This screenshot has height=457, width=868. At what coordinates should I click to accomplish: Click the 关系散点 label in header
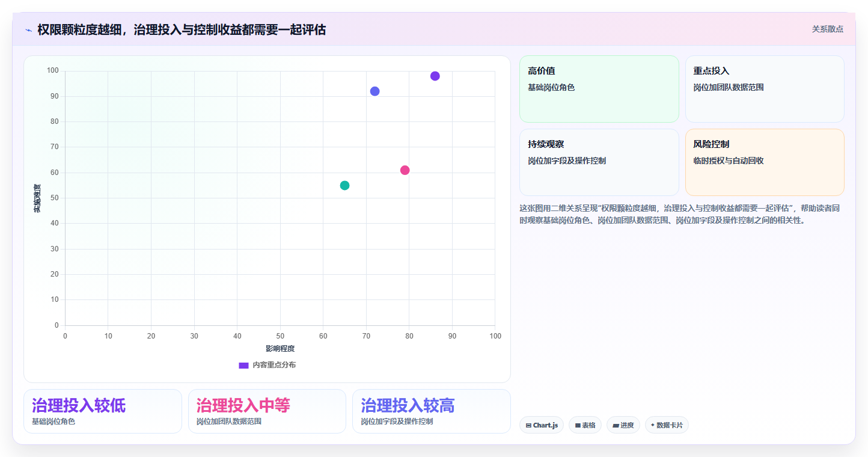pyautogui.click(x=828, y=29)
